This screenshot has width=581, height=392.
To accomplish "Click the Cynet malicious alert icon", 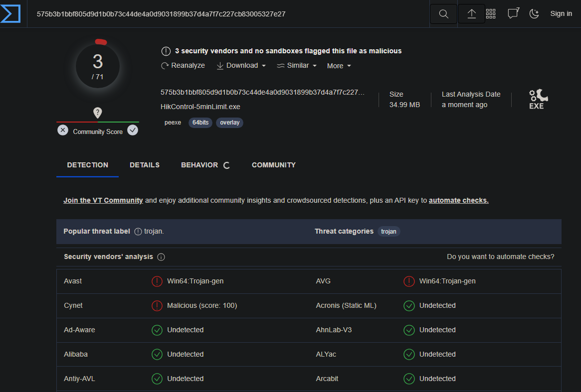I will [157, 306].
